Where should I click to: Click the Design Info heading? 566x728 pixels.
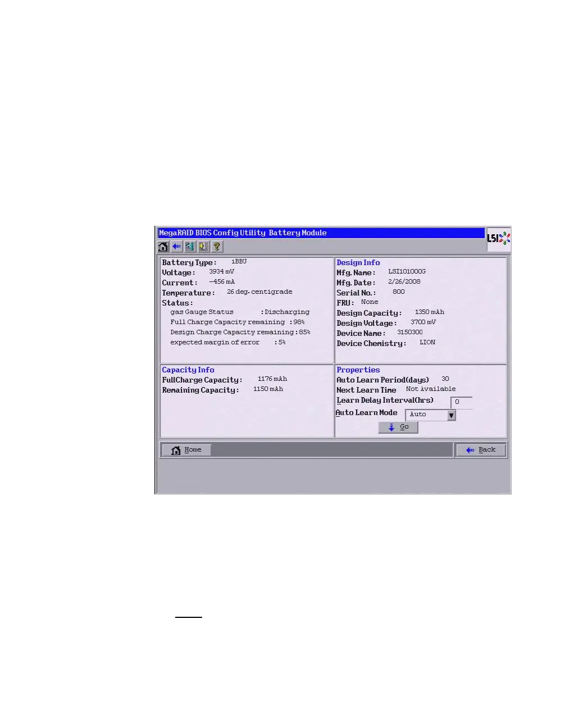pos(358,262)
